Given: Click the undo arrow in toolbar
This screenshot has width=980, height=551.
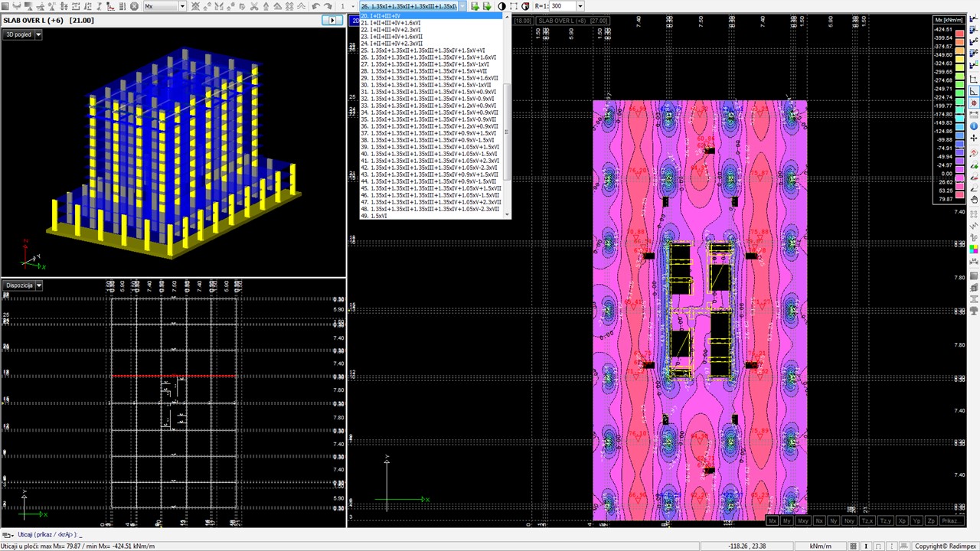Looking at the screenshot, I should 315,6.
